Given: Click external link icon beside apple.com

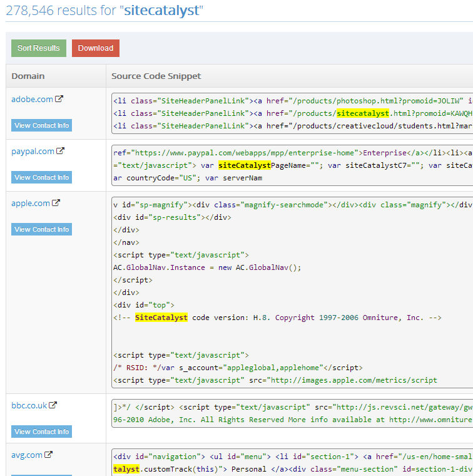Looking at the screenshot, I should click(56, 203).
